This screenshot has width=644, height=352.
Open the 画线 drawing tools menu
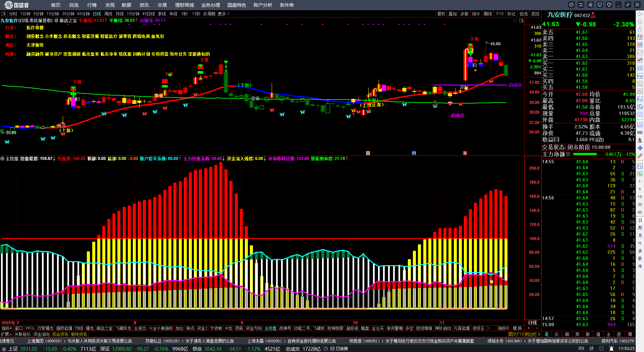[x=488, y=14]
